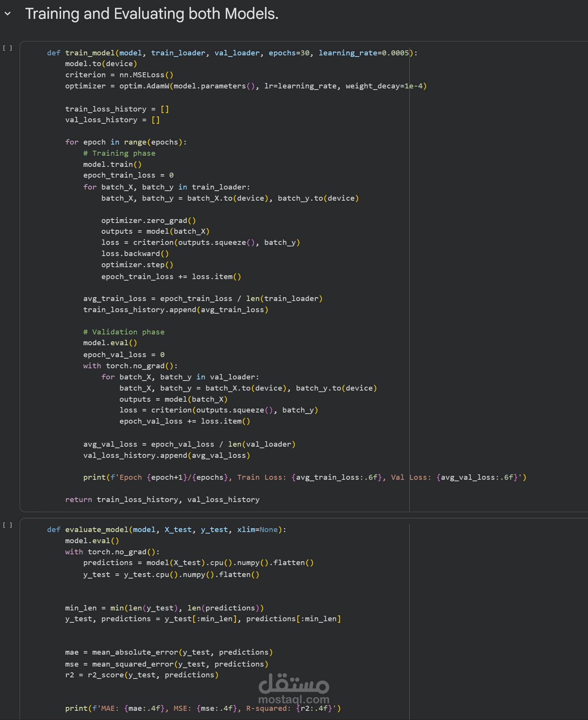Collapse the Training and Evaluating section
This screenshot has width=588, height=720.
tap(7, 14)
